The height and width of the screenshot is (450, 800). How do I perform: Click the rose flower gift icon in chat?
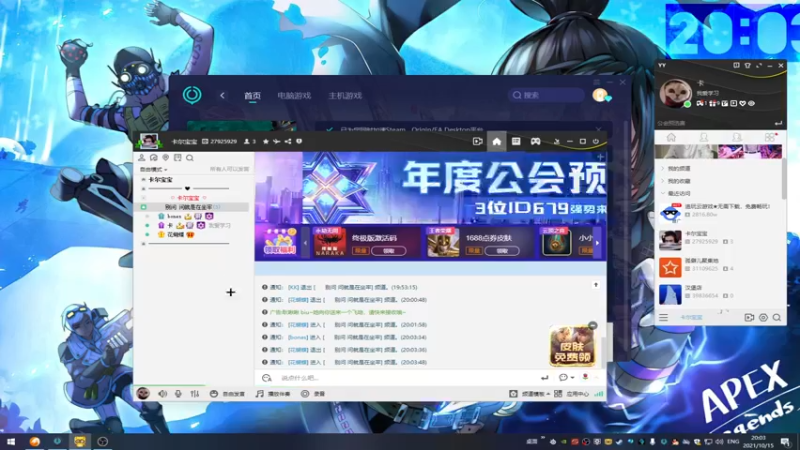point(585,378)
